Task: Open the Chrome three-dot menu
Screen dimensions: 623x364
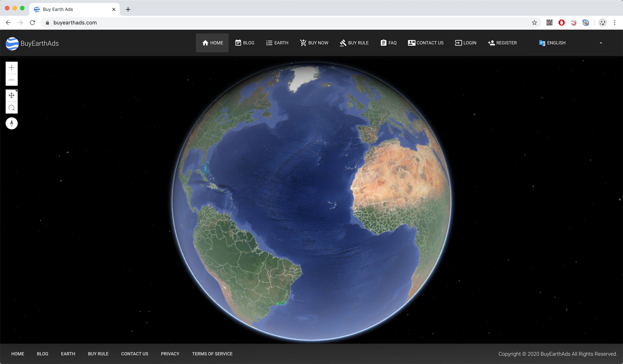Action: (x=615, y=23)
